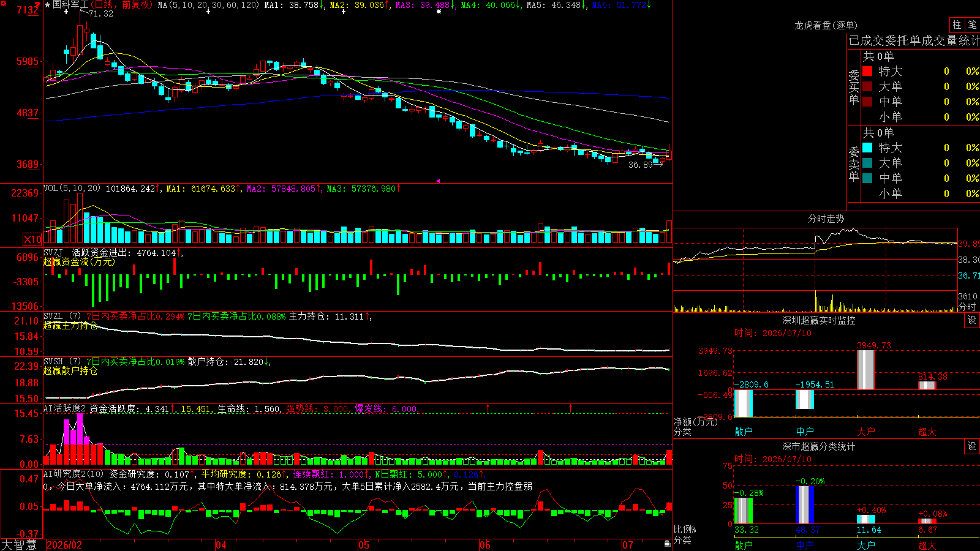
Task: Select the 散户 category under 深市超赢分类统计
Action: tap(744, 545)
